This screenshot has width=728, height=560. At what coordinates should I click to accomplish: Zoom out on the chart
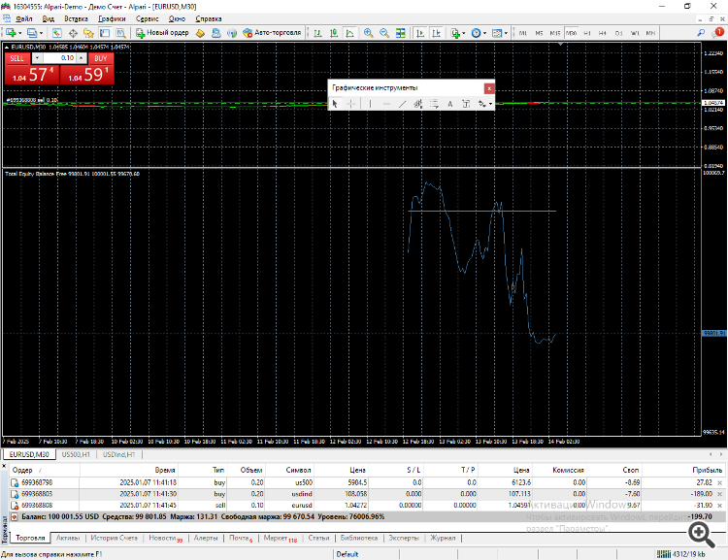point(384,33)
